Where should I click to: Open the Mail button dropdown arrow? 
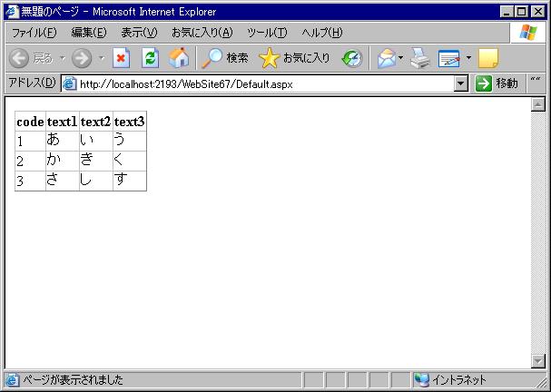(400, 57)
